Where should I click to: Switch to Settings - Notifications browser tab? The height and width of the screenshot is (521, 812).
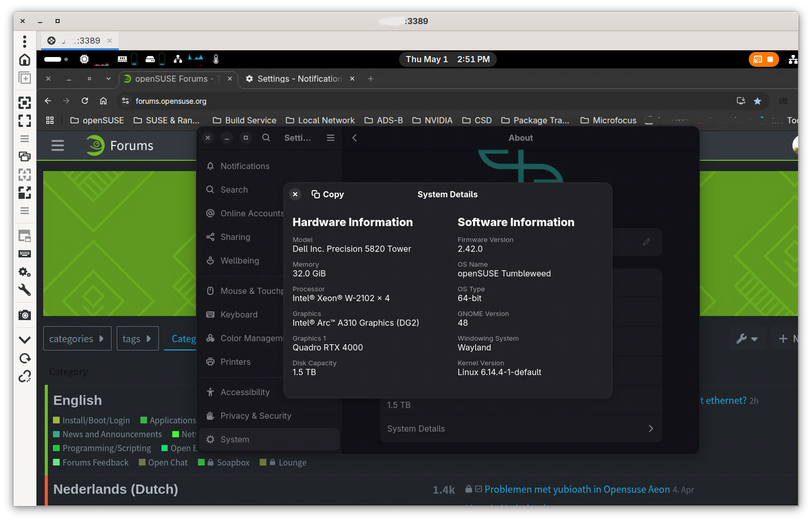click(299, 79)
